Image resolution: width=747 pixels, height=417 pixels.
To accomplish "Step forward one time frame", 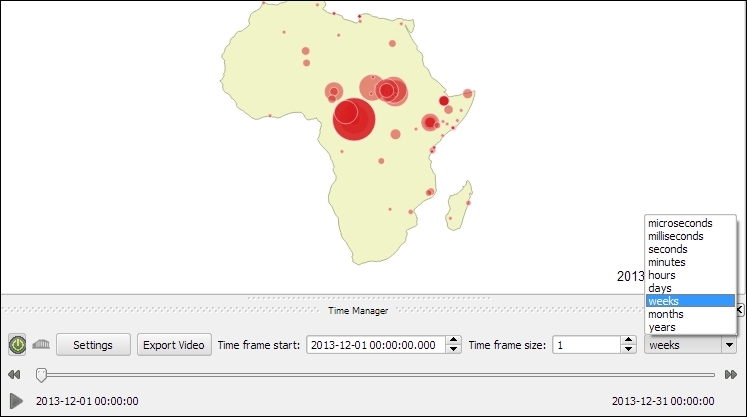I will pyautogui.click(x=731, y=375).
